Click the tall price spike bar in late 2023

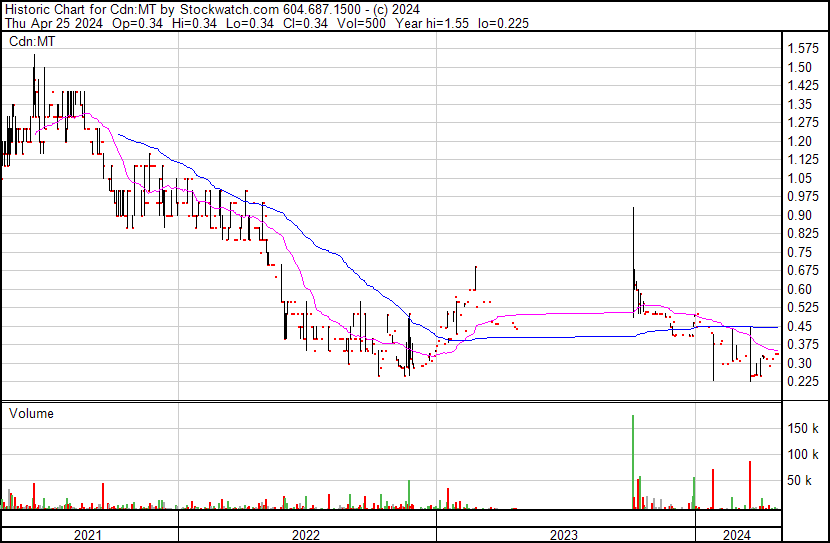tap(634, 263)
